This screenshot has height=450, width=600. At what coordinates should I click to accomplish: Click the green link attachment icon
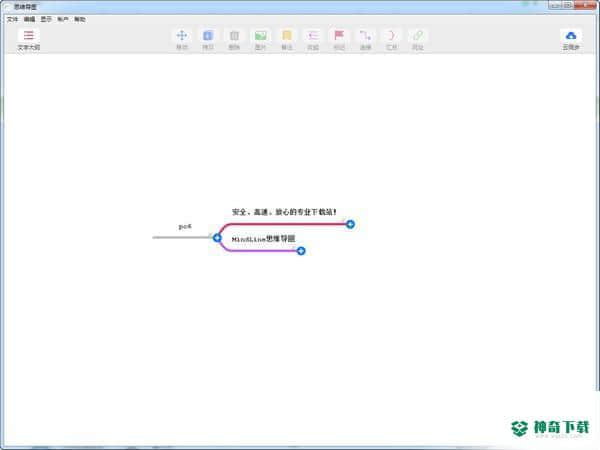(x=417, y=39)
